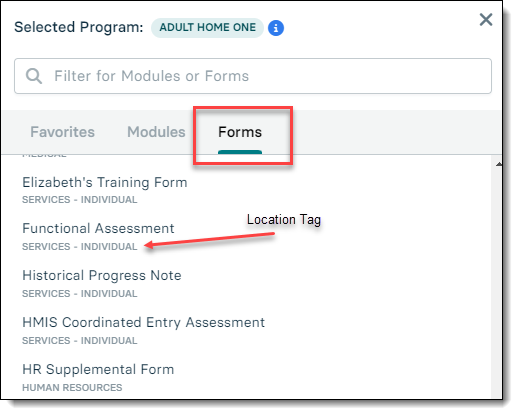Click the blue program info icon

click(x=276, y=28)
